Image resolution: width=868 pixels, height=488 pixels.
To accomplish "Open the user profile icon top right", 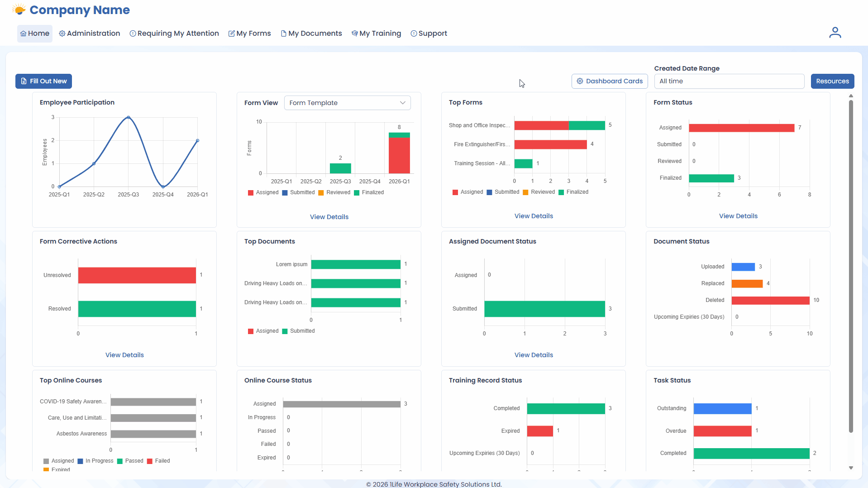I will (x=835, y=32).
